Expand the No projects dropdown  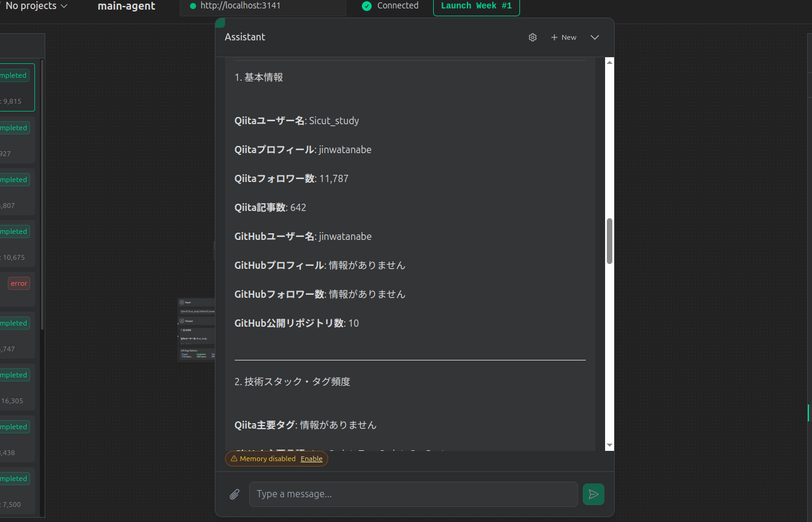click(36, 6)
